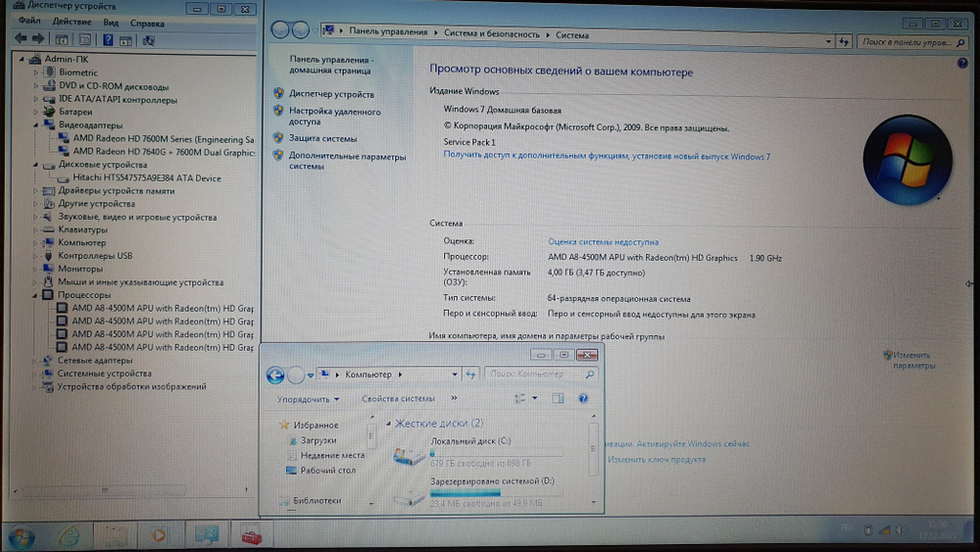980x552 pixels.
Task: Select Загрузки in explorer favorites
Action: click(x=318, y=440)
